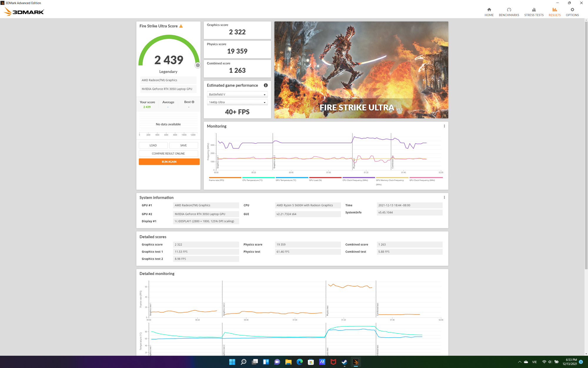
Task: Click the SAVE button
Action: 183,145
